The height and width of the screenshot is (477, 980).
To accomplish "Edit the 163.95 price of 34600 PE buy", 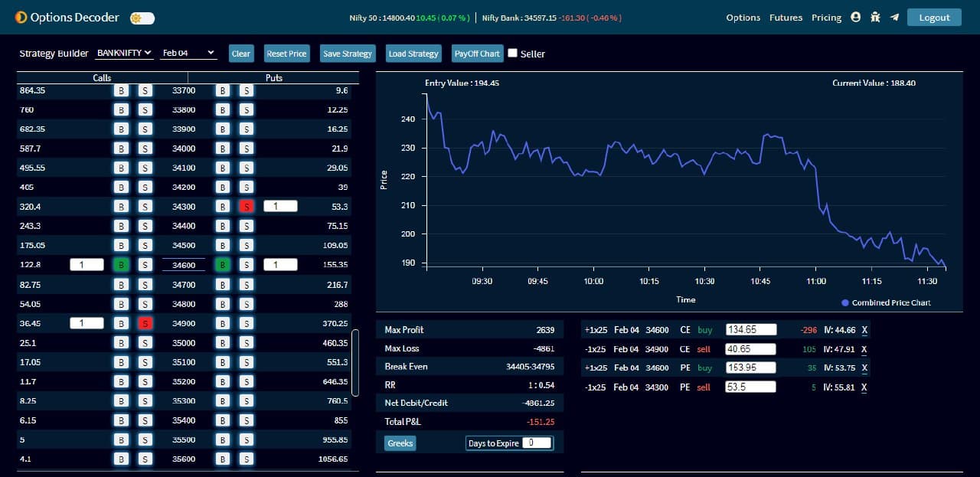I will 751,368.
